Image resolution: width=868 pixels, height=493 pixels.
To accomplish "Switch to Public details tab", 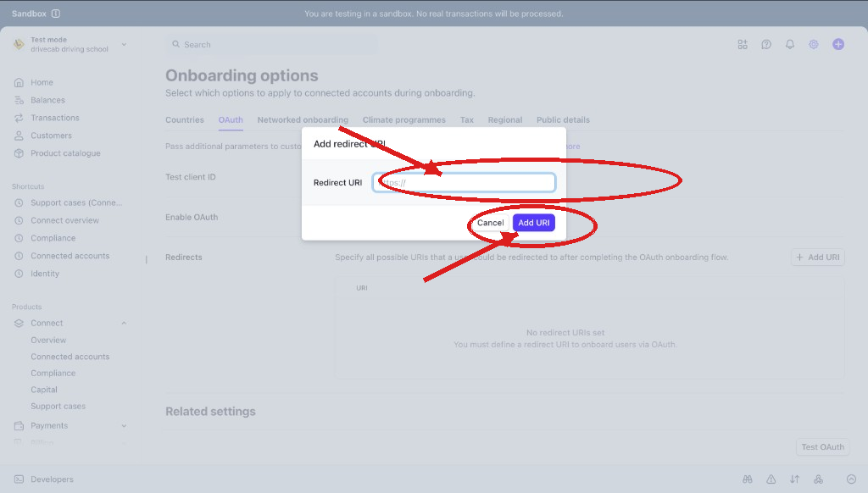I will (563, 120).
